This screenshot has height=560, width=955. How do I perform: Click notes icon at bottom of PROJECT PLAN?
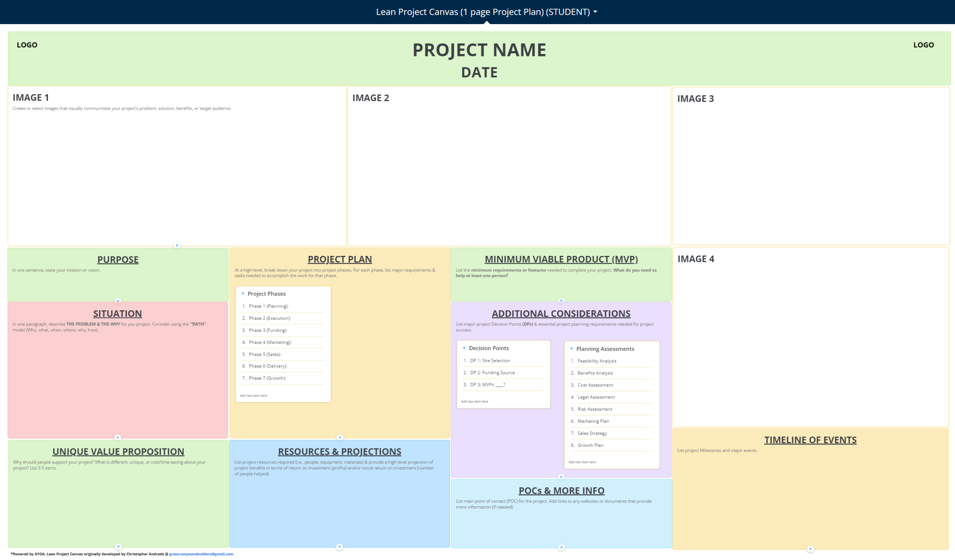(340, 437)
